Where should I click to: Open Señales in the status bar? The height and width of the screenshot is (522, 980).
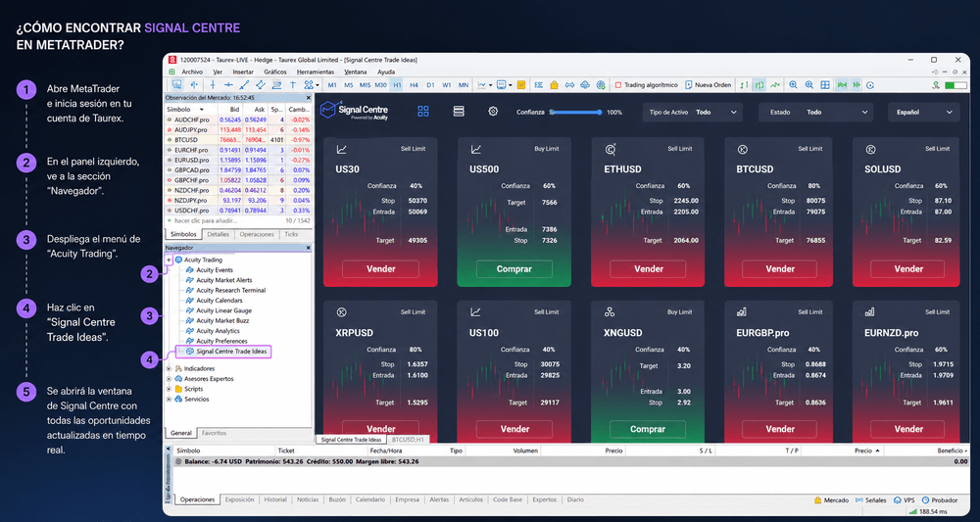click(870, 500)
